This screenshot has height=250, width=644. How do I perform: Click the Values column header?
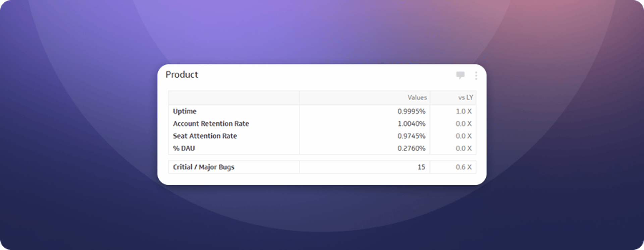tap(417, 98)
